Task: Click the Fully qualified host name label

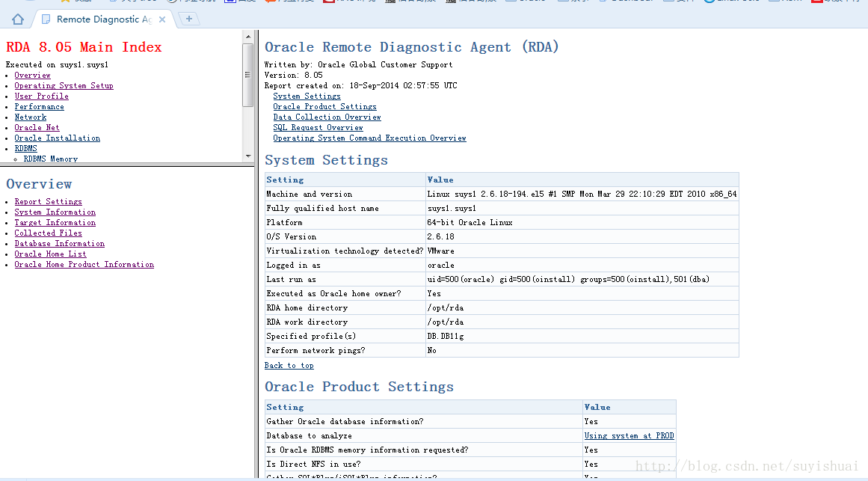Action: tap(322, 209)
